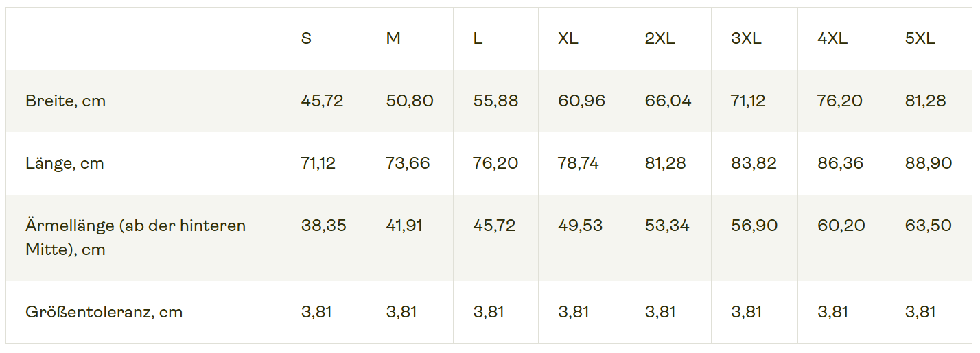Select the Länge, cm row label
The height and width of the screenshot is (353, 980).
coord(65,164)
